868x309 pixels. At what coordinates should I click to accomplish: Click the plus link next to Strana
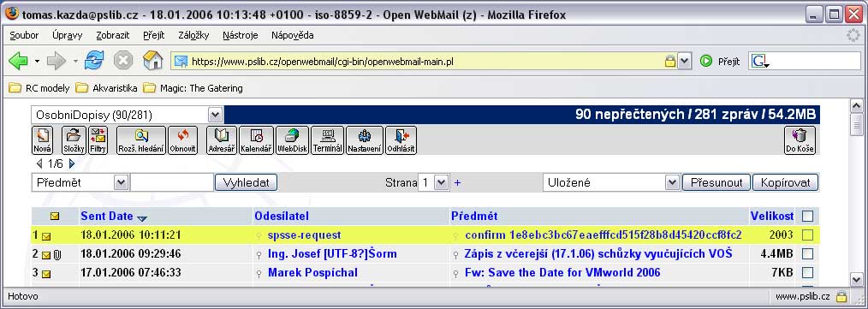click(457, 182)
